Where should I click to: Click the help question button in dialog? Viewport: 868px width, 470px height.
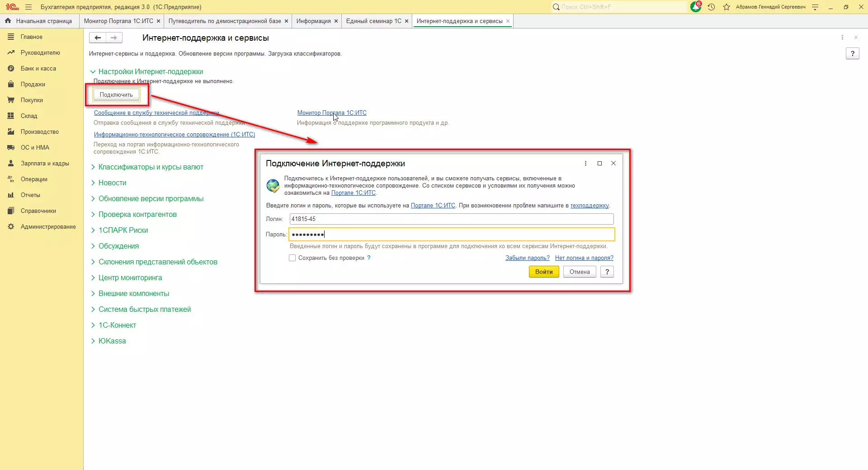pos(607,272)
